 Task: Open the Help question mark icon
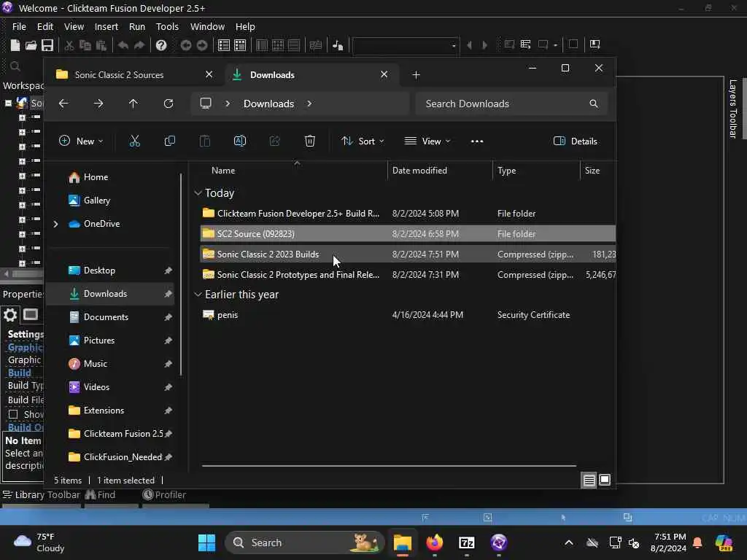[161, 44]
